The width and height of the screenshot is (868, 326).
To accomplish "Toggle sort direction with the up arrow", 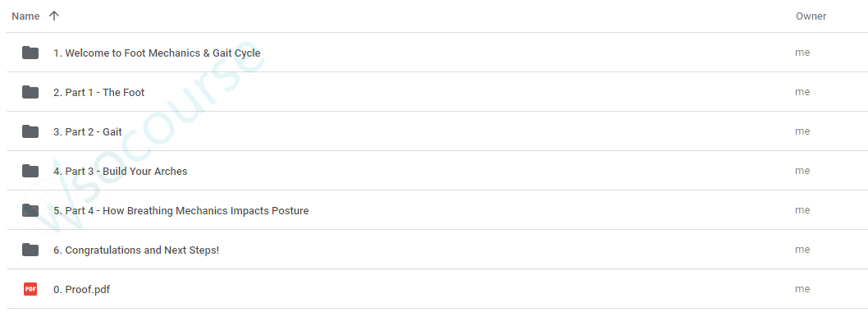I will pos(53,16).
